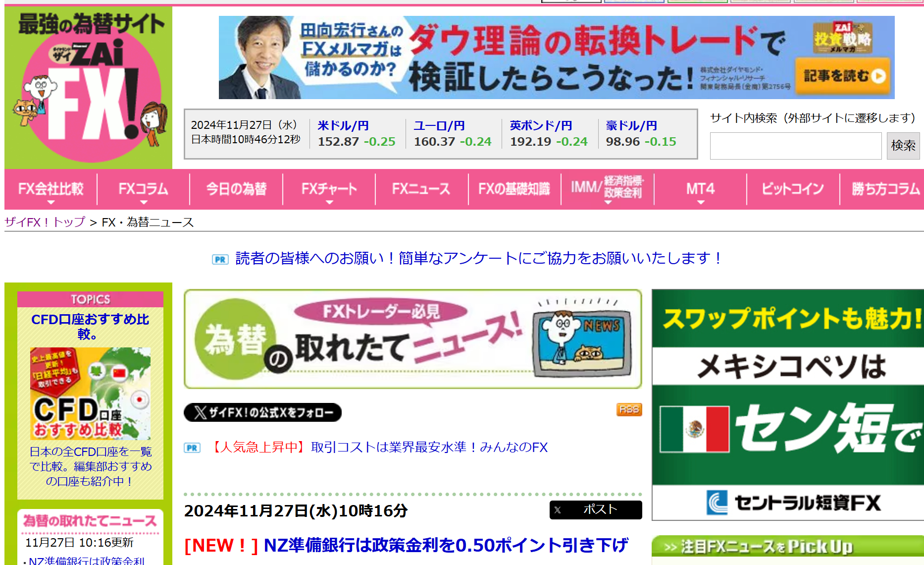Image resolution: width=924 pixels, height=565 pixels.
Task: Click the ポスト share button
Action: 596,510
